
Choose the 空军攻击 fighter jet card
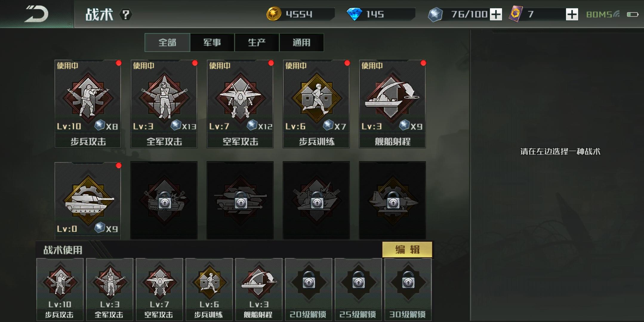240,104
